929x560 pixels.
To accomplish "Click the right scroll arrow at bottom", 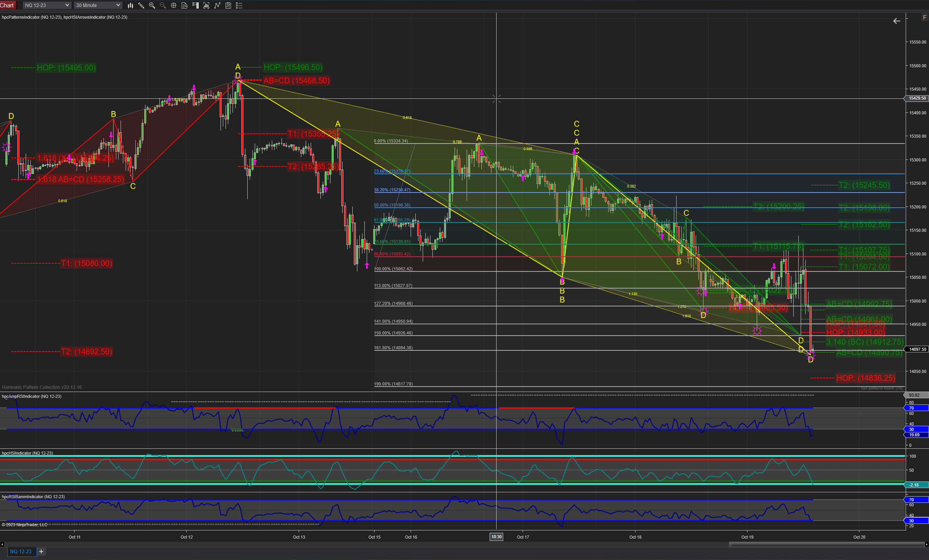I will [927, 544].
